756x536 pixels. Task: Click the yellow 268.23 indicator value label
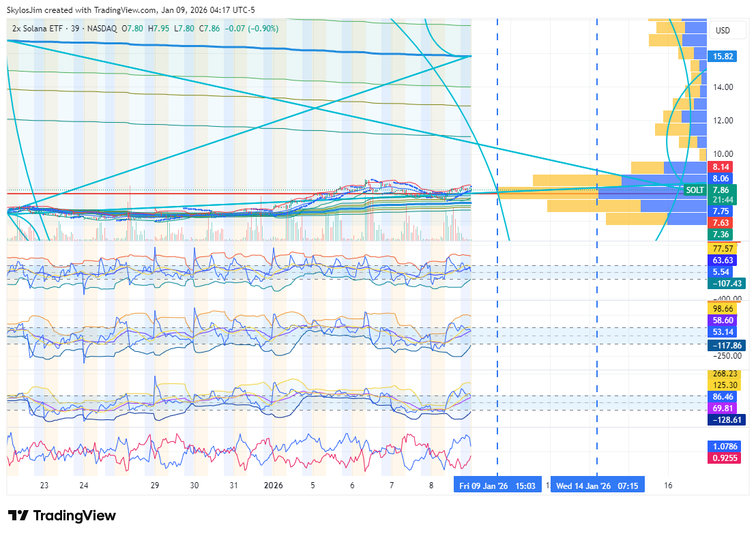[724, 374]
